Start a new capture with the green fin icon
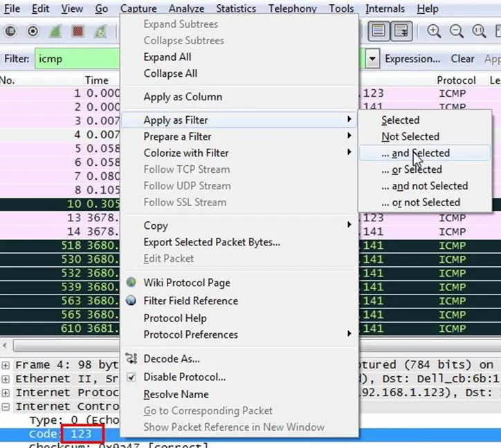This screenshot has height=448, width=501. 55,31
